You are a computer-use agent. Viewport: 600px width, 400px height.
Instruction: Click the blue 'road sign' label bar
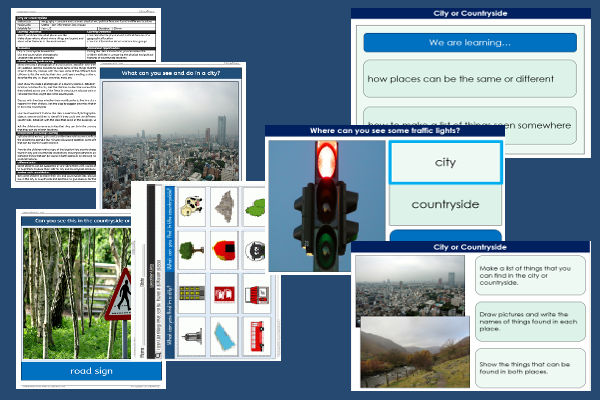(x=91, y=371)
